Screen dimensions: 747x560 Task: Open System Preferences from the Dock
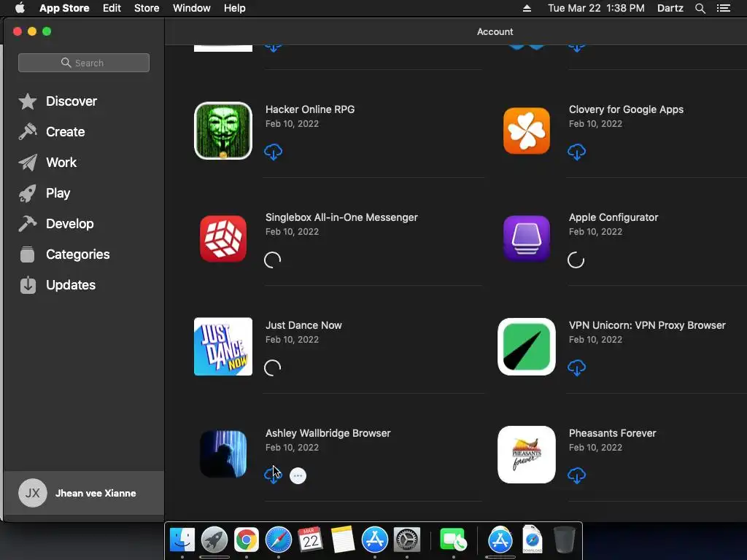point(407,540)
